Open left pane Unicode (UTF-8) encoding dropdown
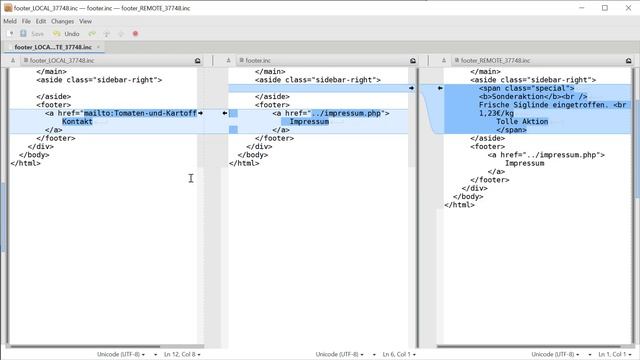Screen dimensions: 640x360 coord(121,354)
